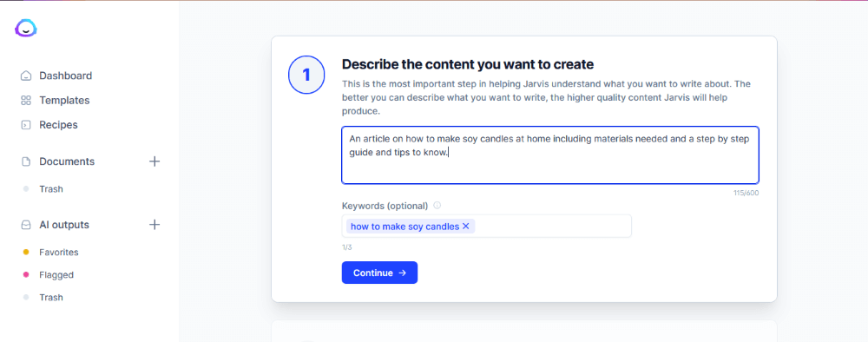Go to Recipes
Viewport: 868px width, 342px height.
click(58, 125)
